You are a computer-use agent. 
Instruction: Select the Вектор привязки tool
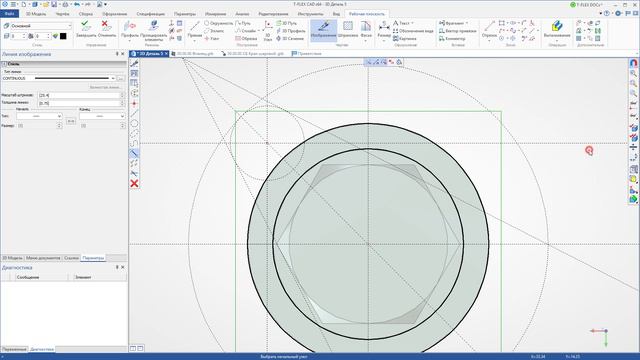(458, 31)
